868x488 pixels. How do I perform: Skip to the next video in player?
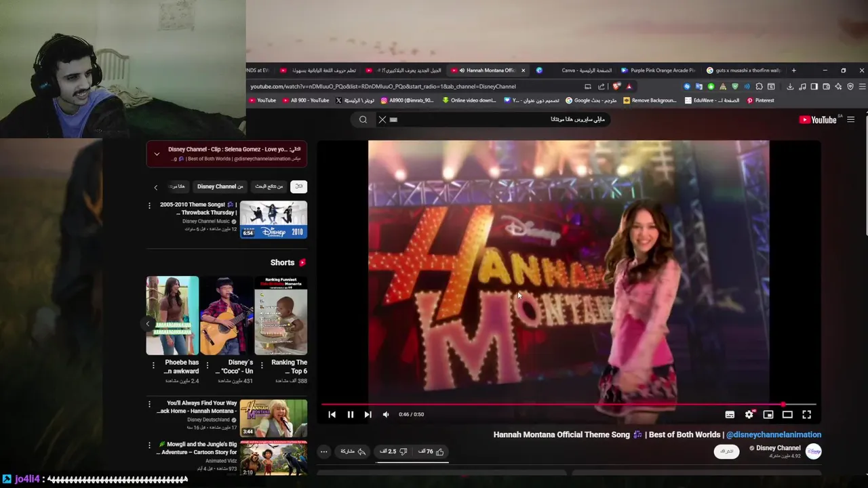tap(368, 414)
